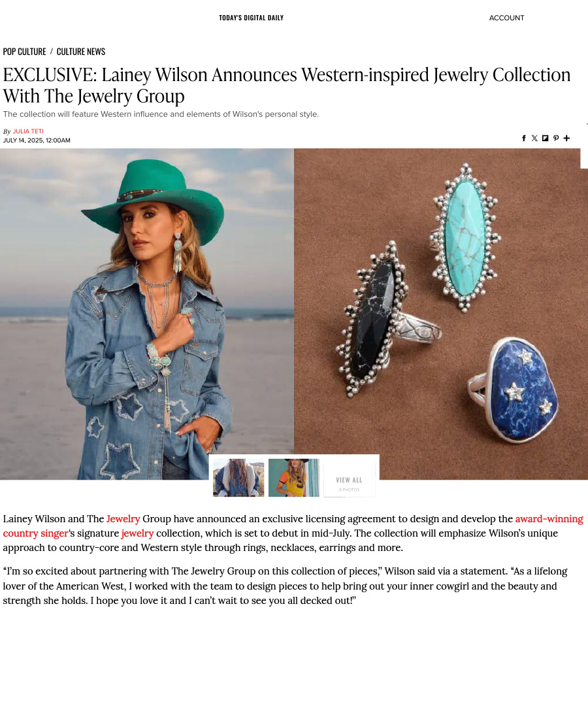Share article on Facebook
588x719 pixels.
(x=524, y=138)
